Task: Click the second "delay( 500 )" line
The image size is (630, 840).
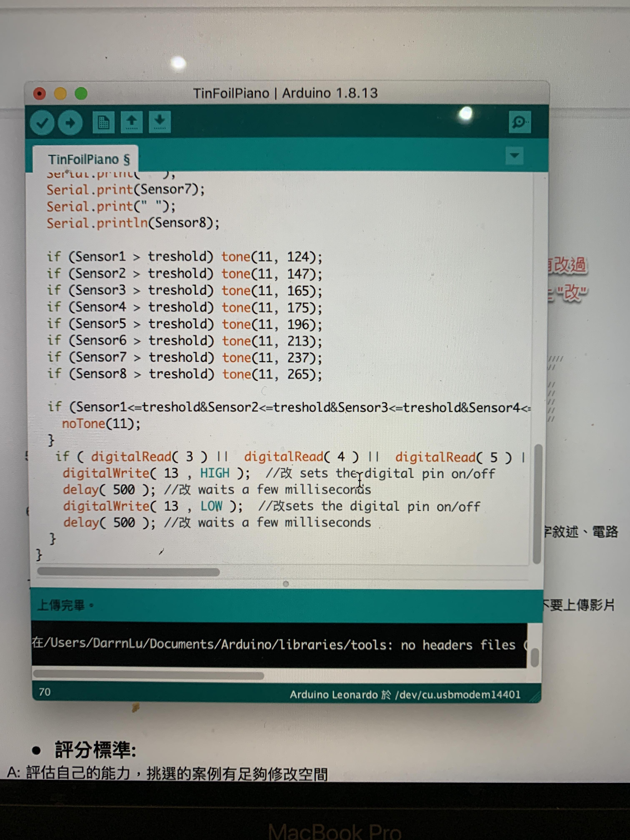Action: coord(217,523)
